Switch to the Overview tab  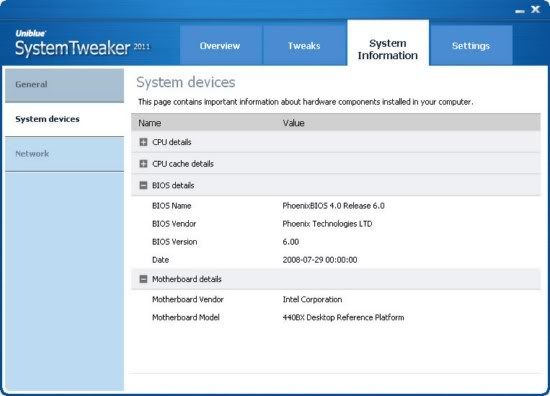click(220, 45)
